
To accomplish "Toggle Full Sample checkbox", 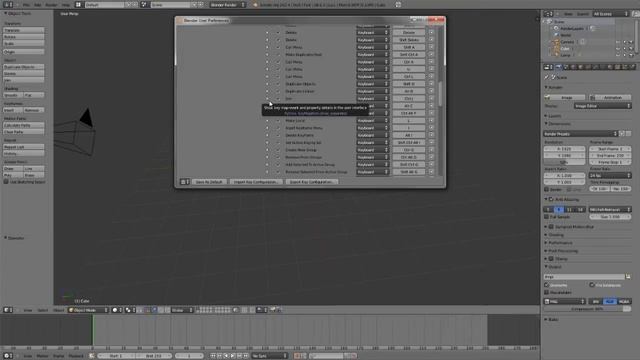I will (x=547, y=217).
